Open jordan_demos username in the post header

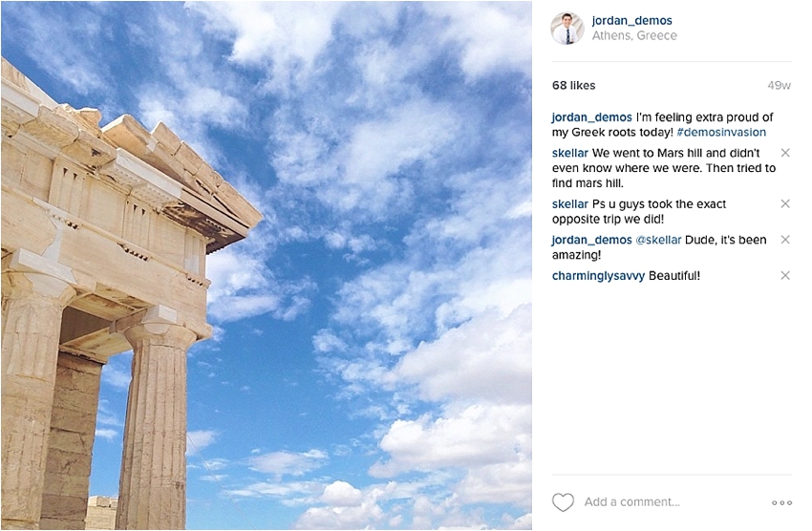631,21
